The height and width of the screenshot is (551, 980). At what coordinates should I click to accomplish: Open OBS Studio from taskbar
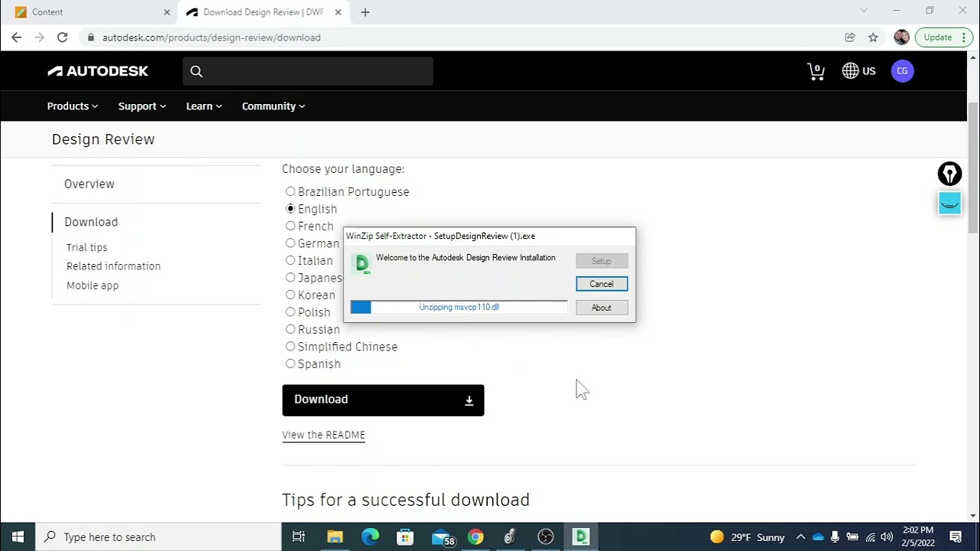(546, 537)
